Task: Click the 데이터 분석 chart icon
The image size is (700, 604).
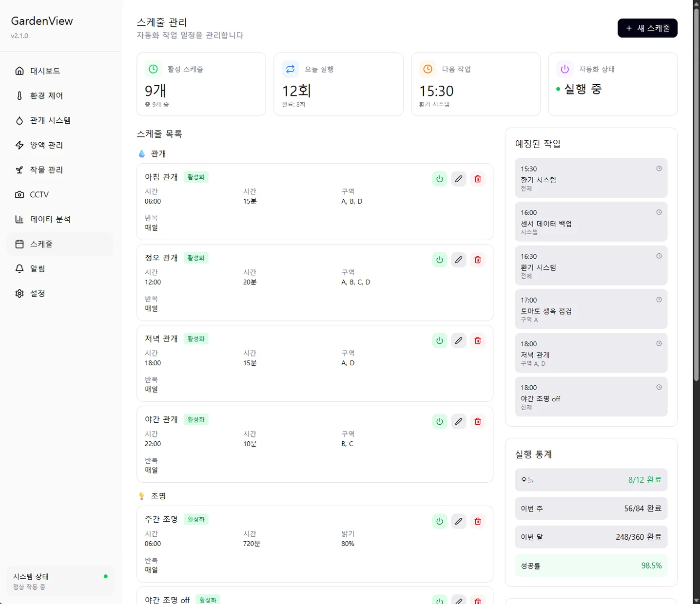Action: (19, 219)
